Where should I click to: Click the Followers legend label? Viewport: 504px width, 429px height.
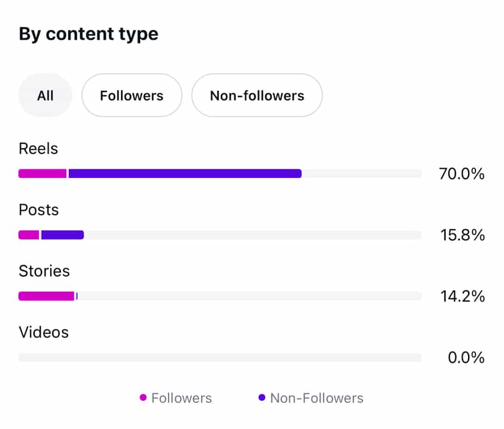(x=181, y=398)
